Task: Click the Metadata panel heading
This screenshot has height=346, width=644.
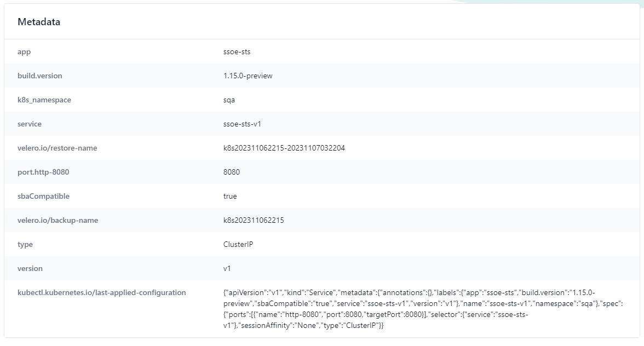Action: (x=39, y=22)
